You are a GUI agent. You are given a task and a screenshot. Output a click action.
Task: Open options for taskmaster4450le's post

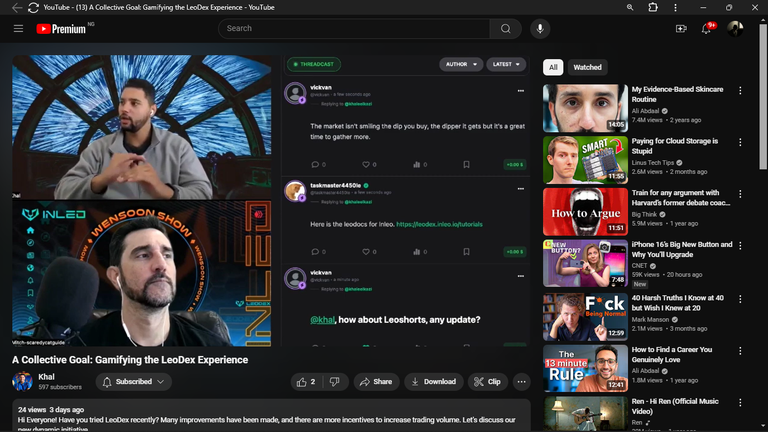[x=521, y=189]
